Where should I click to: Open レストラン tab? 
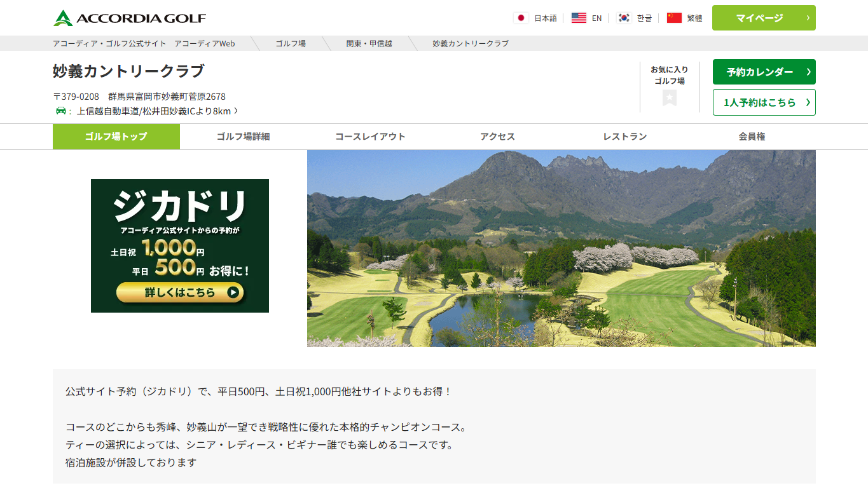tap(625, 137)
